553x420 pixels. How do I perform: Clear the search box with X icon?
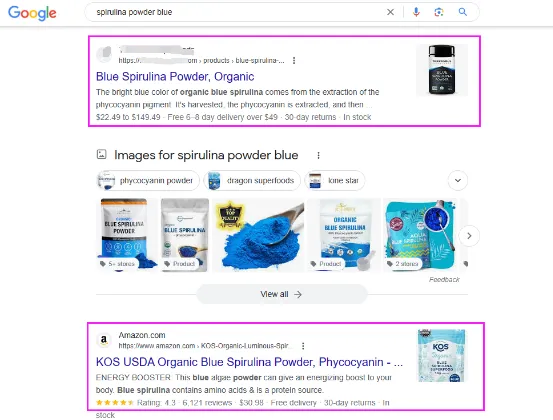390,12
